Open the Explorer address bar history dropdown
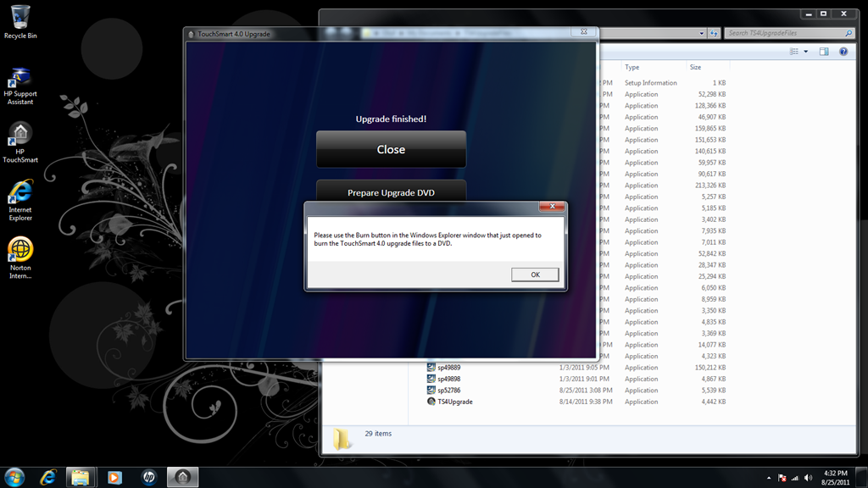 pyautogui.click(x=701, y=33)
